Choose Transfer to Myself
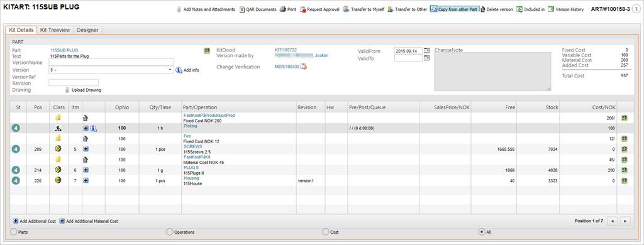Screen dimensions: 644x245 [x=364, y=9]
